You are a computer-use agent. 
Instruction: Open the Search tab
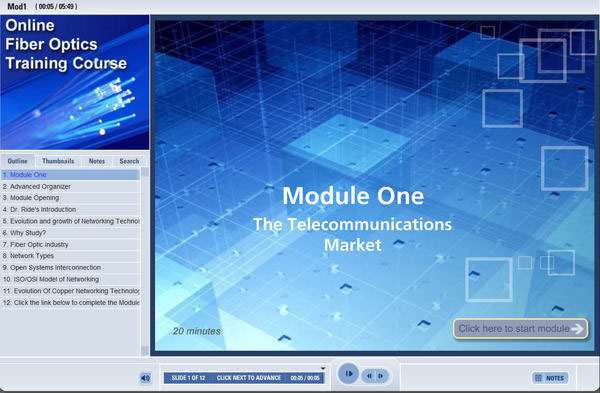click(129, 161)
